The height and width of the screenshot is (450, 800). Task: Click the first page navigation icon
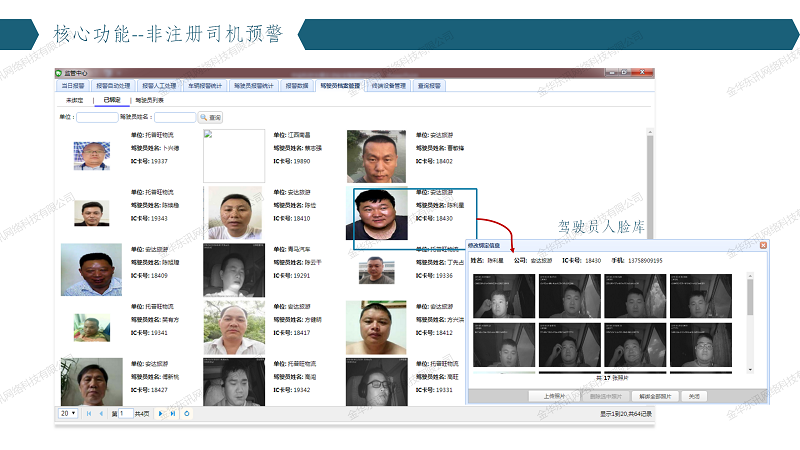pos(88,413)
